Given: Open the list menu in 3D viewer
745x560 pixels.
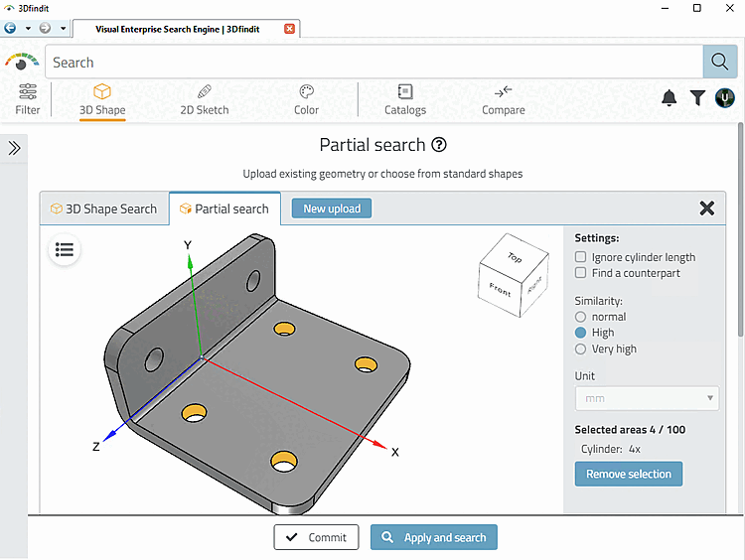Looking at the screenshot, I should tap(65, 249).
